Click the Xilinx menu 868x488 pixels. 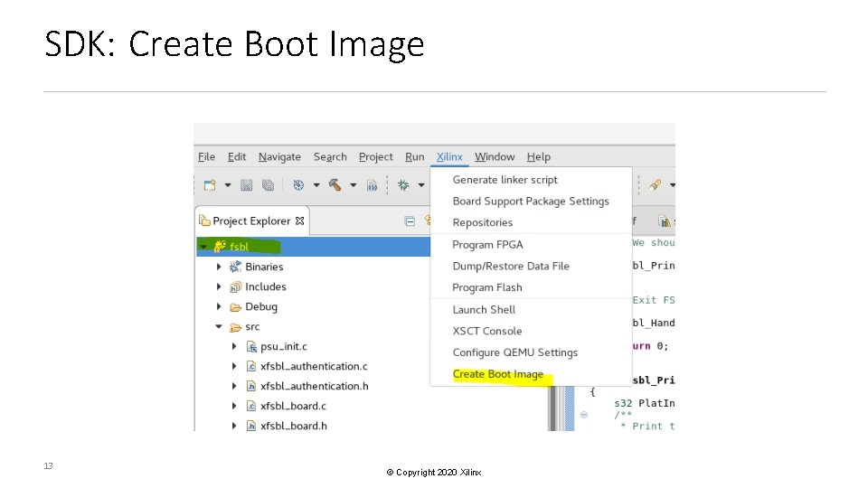click(x=449, y=156)
